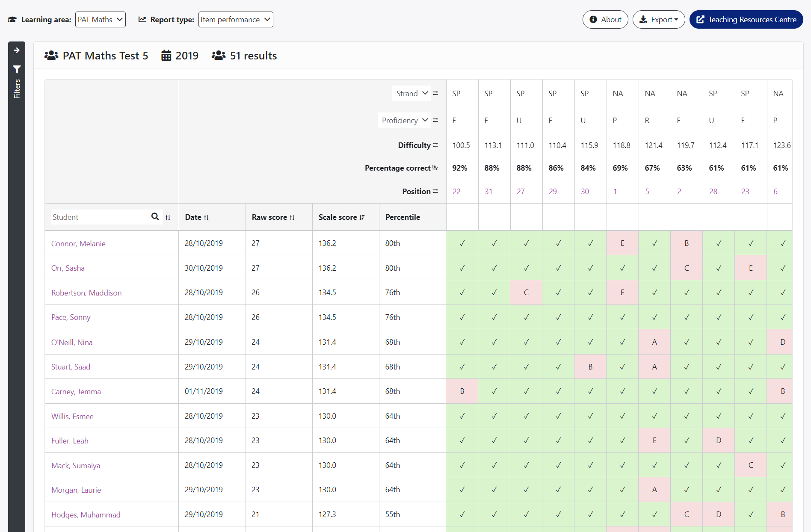Sort items by Percentage correct icon
The width and height of the screenshot is (811, 532).
click(435, 168)
